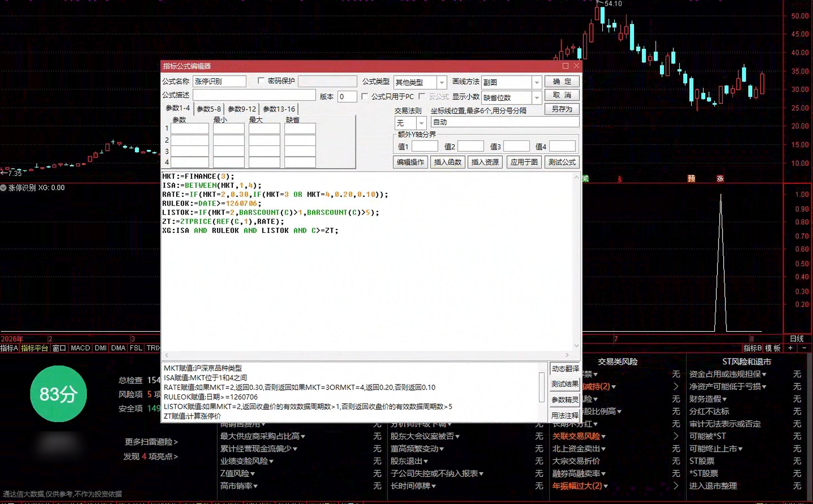The image size is (813, 504).
Task: Open the arrow next to 减持(2) row
Action: [x=675, y=386]
